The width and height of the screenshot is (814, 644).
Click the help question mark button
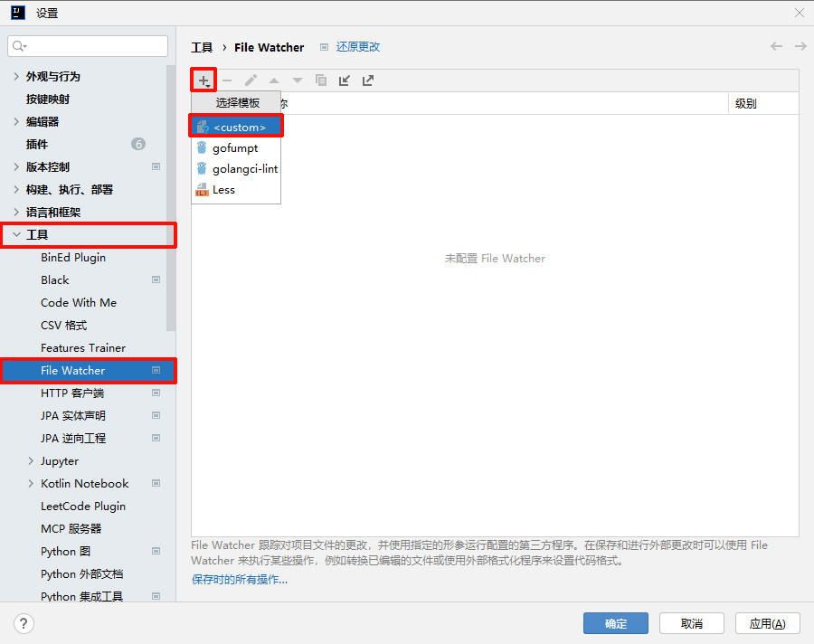pyautogui.click(x=24, y=624)
